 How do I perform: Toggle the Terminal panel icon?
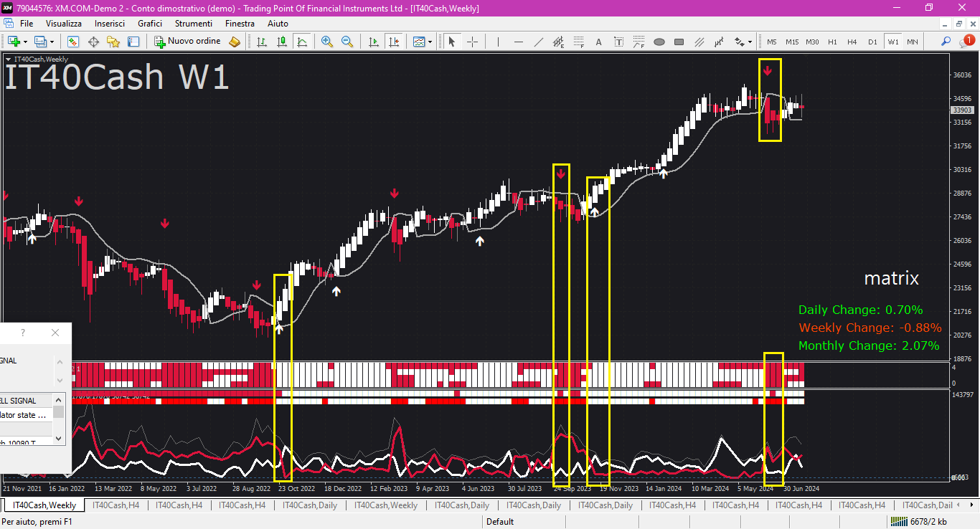132,42
